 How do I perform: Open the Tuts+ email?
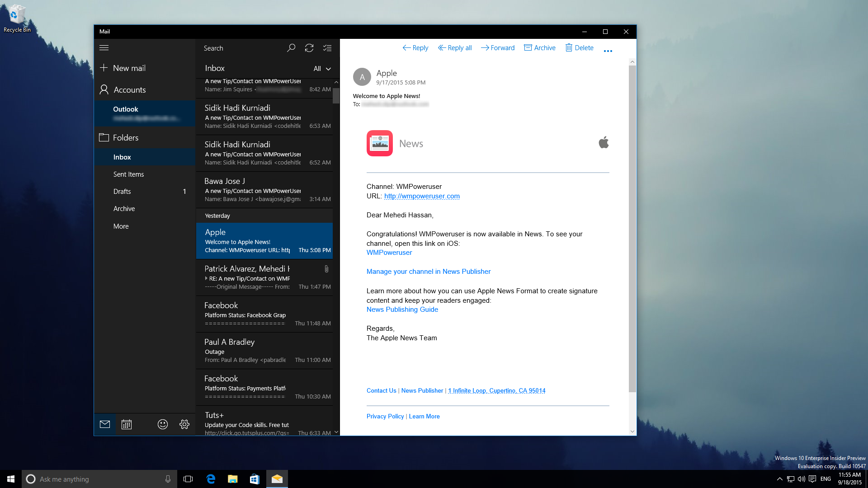[264, 421]
